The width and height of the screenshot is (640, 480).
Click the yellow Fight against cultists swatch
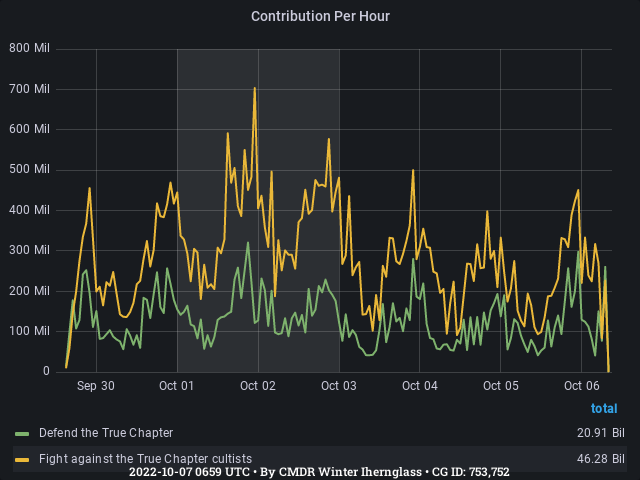(22, 458)
